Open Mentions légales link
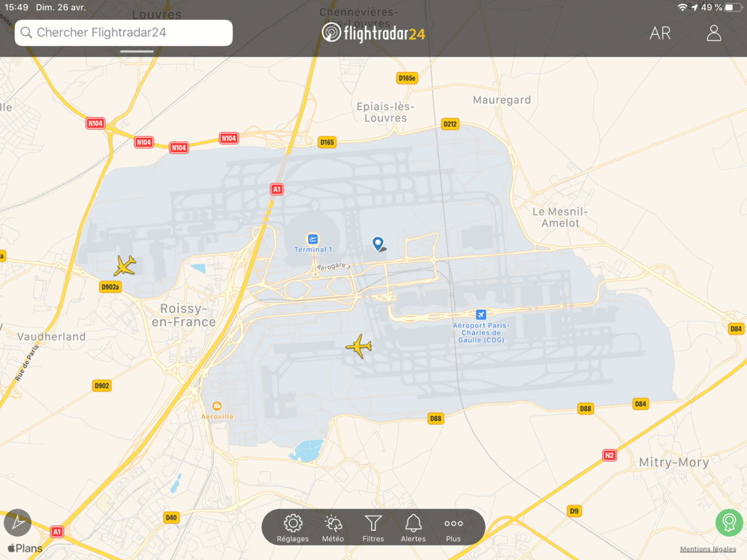The height and width of the screenshot is (560, 747). pyautogui.click(x=708, y=549)
